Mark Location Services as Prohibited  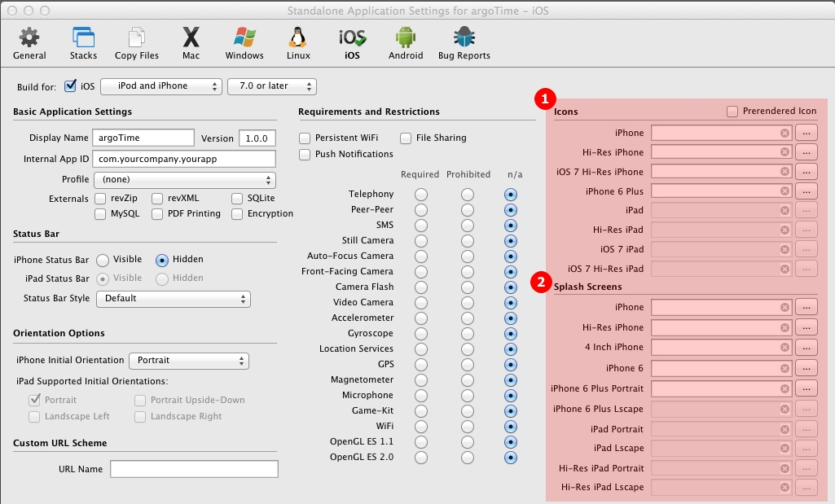[468, 349]
